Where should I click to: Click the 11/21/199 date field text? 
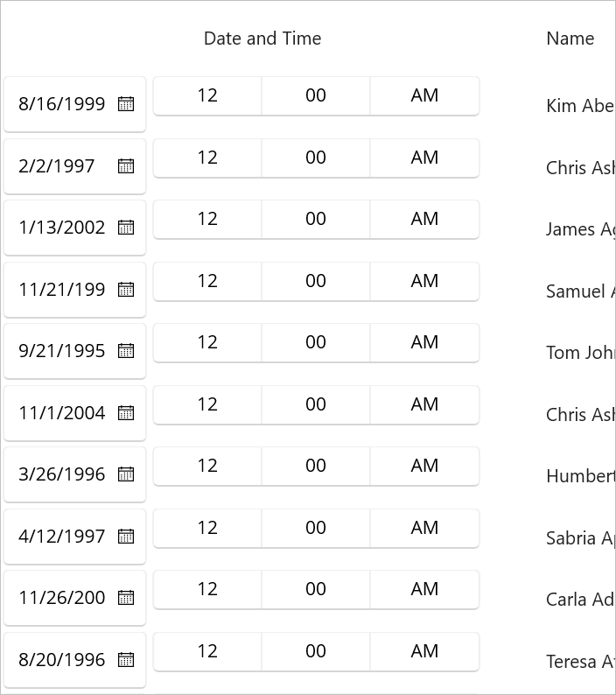(x=61, y=290)
